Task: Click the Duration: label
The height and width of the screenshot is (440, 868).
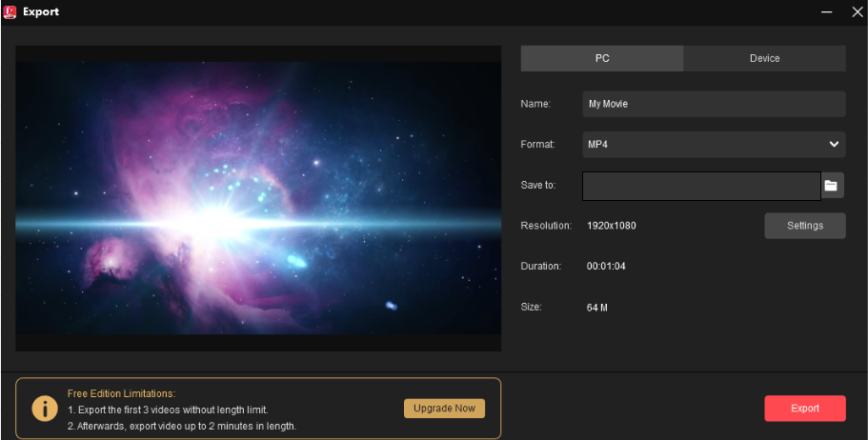Action: tap(541, 267)
